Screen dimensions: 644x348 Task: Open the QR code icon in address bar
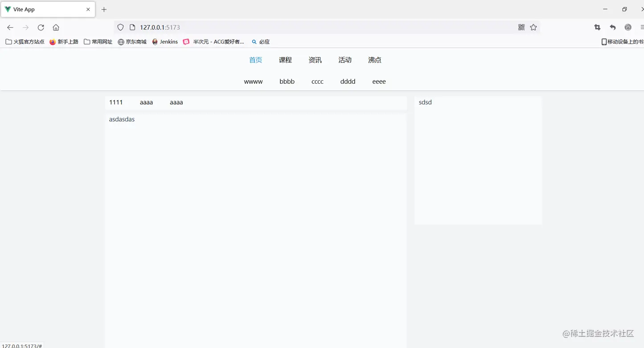point(521,27)
